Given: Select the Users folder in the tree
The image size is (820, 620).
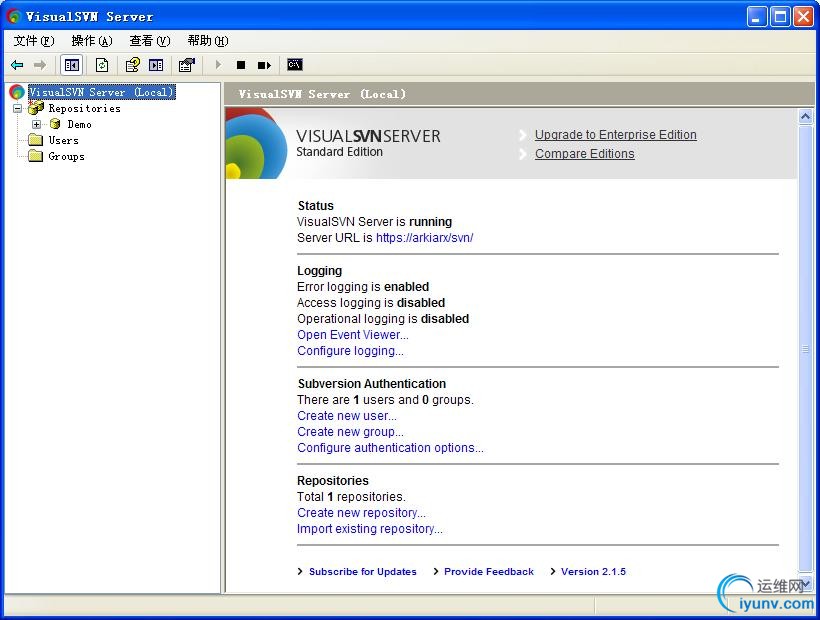Looking at the screenshot, I should click(63, 140).
